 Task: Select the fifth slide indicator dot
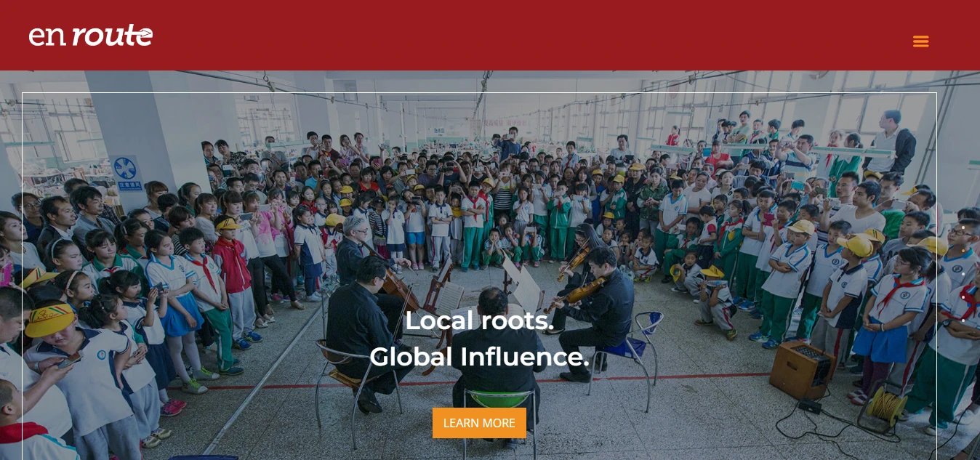point(963,320)
